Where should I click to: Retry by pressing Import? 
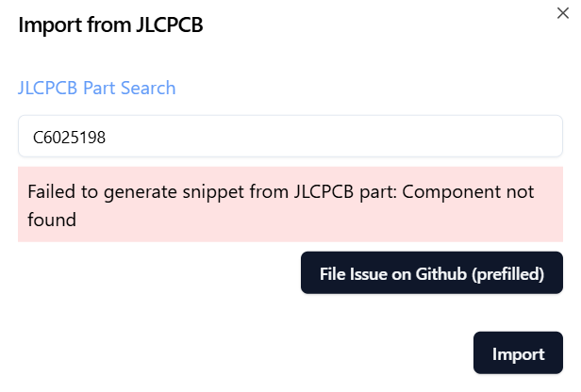click(518, 354)
